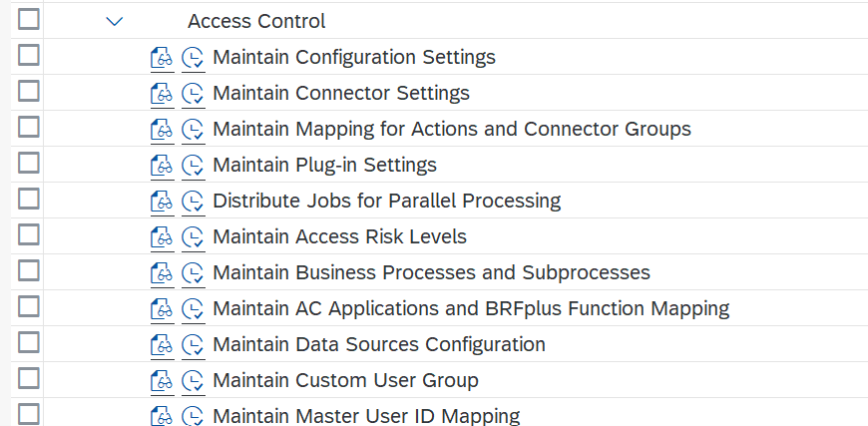Click execute activity icon for Maintain Connector Settings
Screen dimensions: 868x426
193,93
